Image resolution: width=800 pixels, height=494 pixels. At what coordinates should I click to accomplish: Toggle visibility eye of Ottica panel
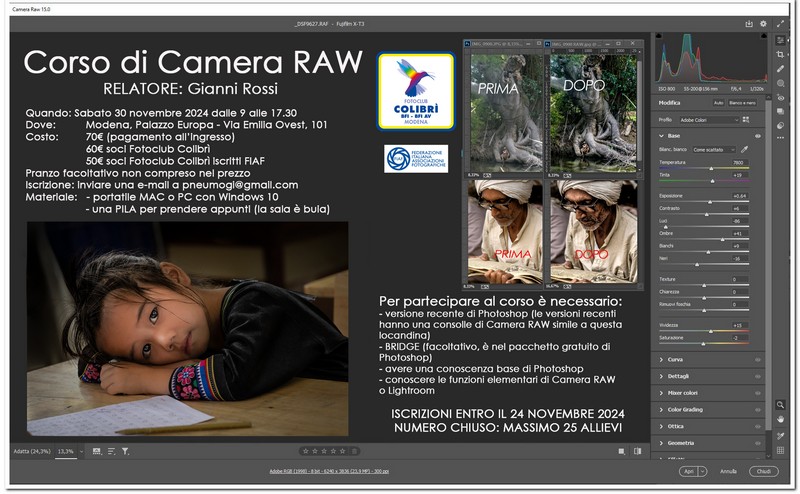[758, 427]
